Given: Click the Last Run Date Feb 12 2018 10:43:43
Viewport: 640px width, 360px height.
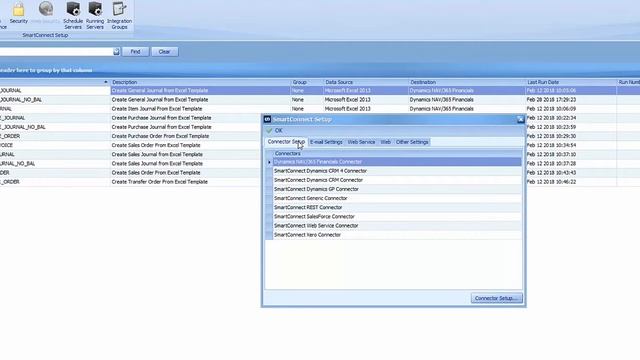Looking at the screenshot, I should [x=551, y=173].
